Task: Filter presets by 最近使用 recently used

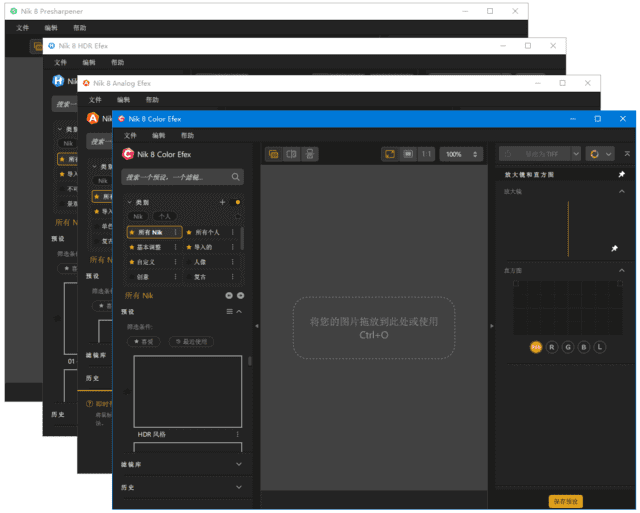Action: (190, 341)
